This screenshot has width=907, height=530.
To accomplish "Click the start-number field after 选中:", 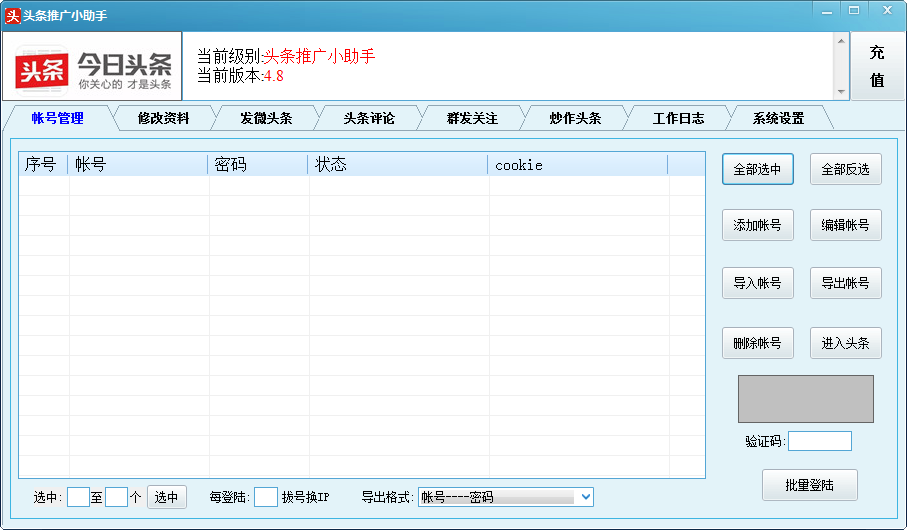I will point(78,497).
